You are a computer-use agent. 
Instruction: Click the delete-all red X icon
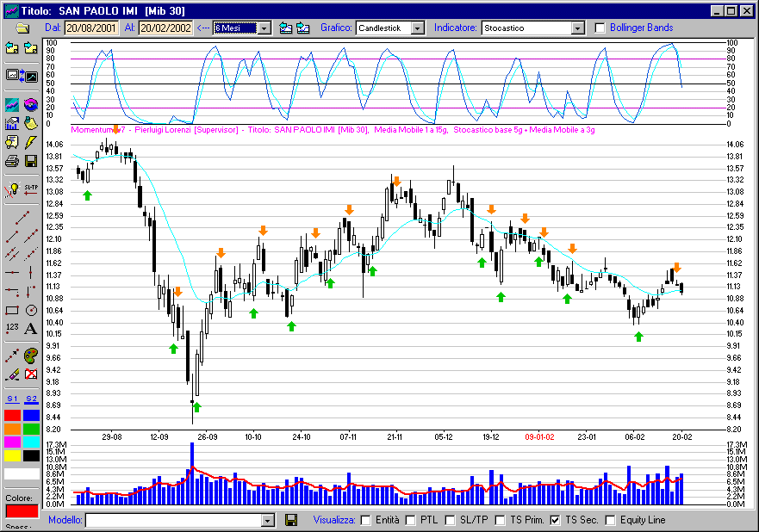pos(31,374)
